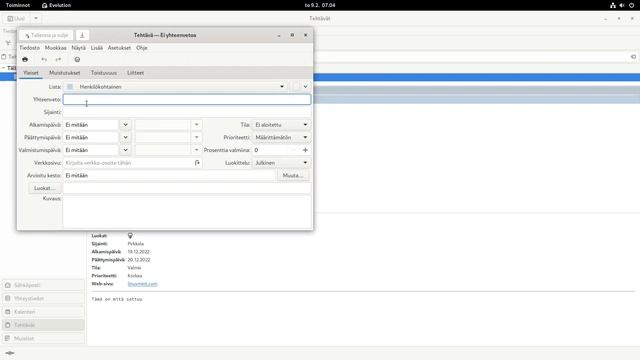Click the network icon in system tray
Screen dimensions: 640x360
coord(613,5)
